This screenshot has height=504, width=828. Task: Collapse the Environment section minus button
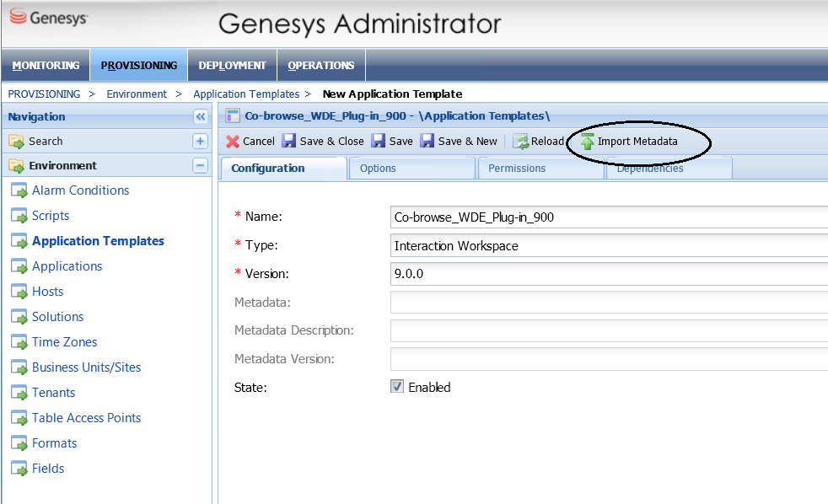[200, 166]
